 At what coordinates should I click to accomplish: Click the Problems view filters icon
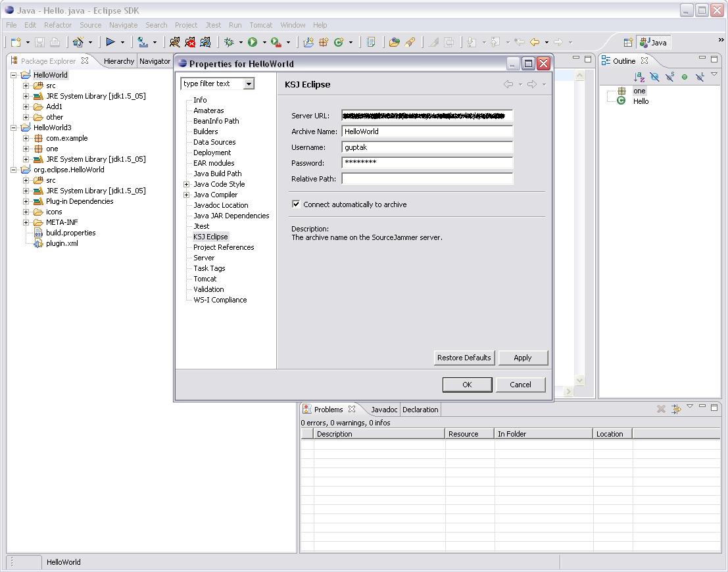point(676,409)
